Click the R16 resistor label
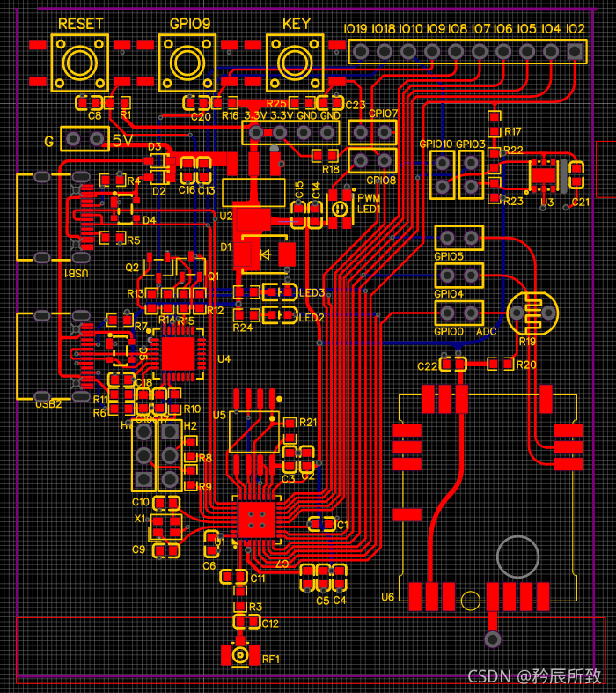The width and height of the screenshot is (616, 693). click(230, 116)
